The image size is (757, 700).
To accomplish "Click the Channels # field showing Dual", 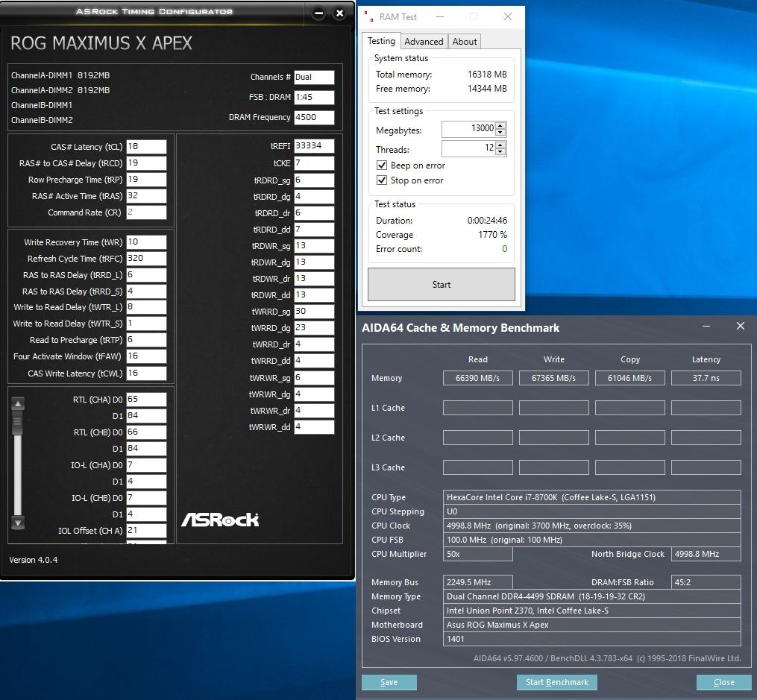I will (x=314, y=78).
